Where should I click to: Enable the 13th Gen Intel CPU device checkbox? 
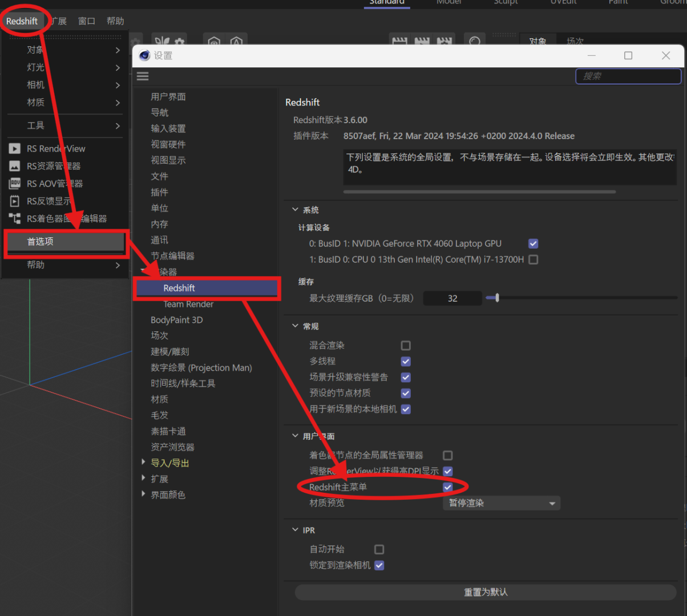(x=534, y=260)
